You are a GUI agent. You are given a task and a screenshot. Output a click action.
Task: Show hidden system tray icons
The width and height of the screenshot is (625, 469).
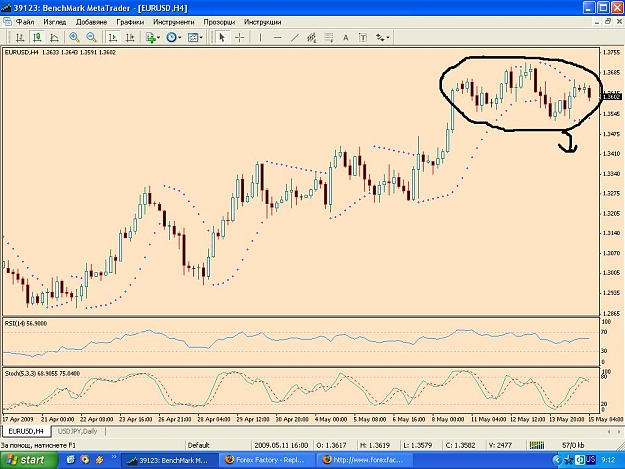pos(557,460)
